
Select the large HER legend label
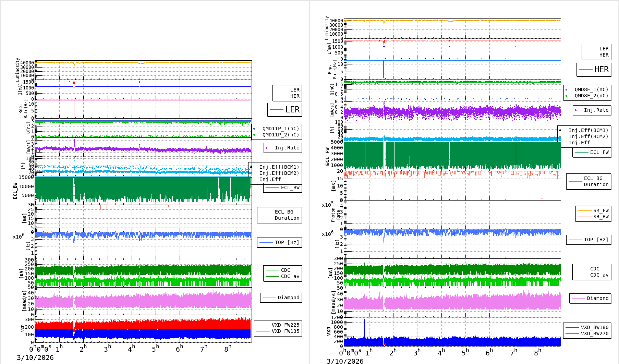(x=601, y=70)
